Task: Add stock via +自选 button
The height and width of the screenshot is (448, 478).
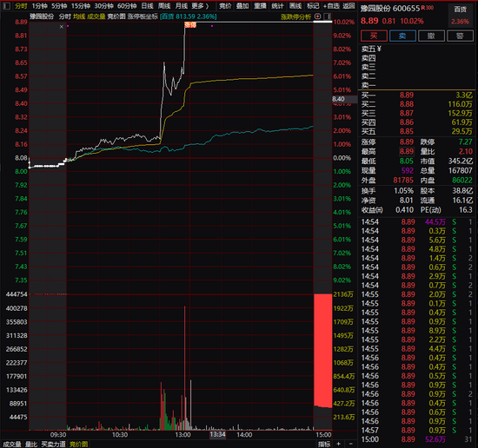Action: [331, 6]
